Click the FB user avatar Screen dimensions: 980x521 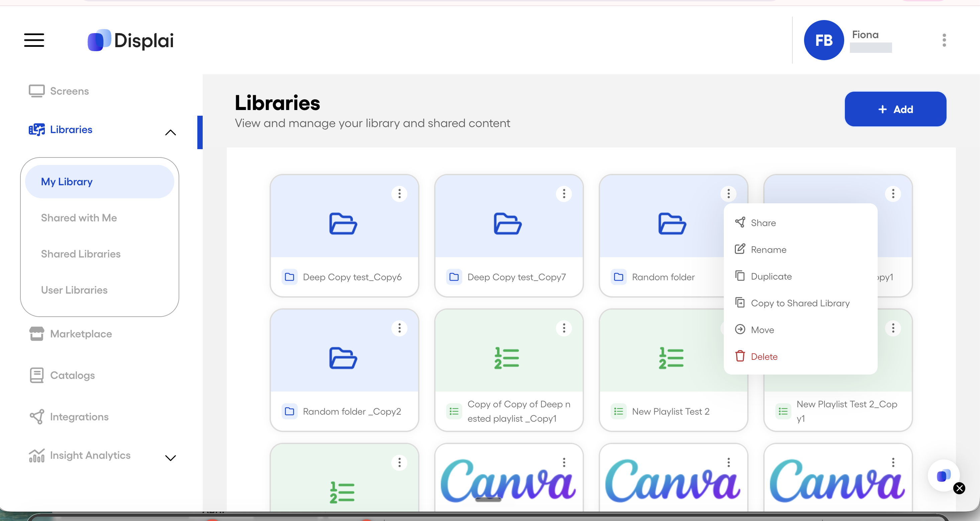[x=824, y=40]
